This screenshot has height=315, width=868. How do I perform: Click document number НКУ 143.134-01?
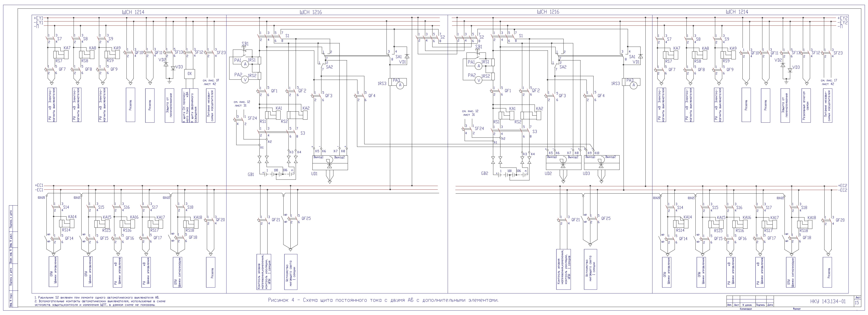pyautogui.click(x=828, y=302)
